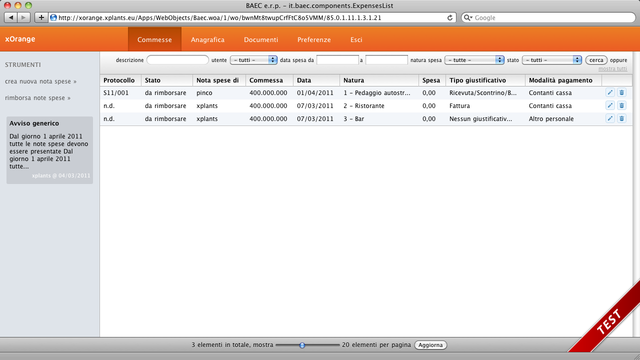Click crea nuova nota spese link
640x360 pixels.
(x=40, y=82)
